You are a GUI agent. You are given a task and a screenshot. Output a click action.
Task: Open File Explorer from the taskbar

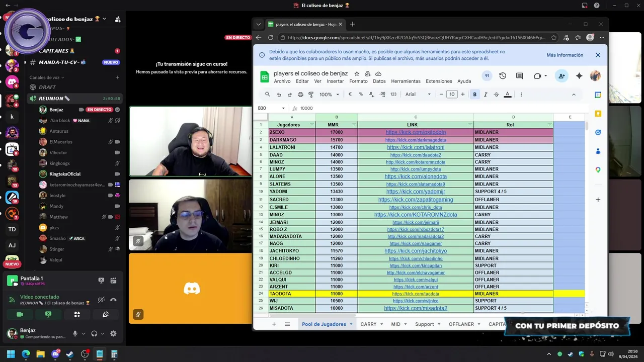pyautogui.click(x=40, y=354)
